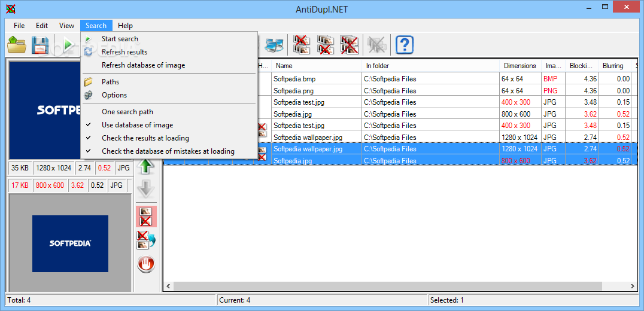The width and height of the screenshot is (644, 311).
Task: Click the red PNG type cell
Action: [x=550, y=90]
